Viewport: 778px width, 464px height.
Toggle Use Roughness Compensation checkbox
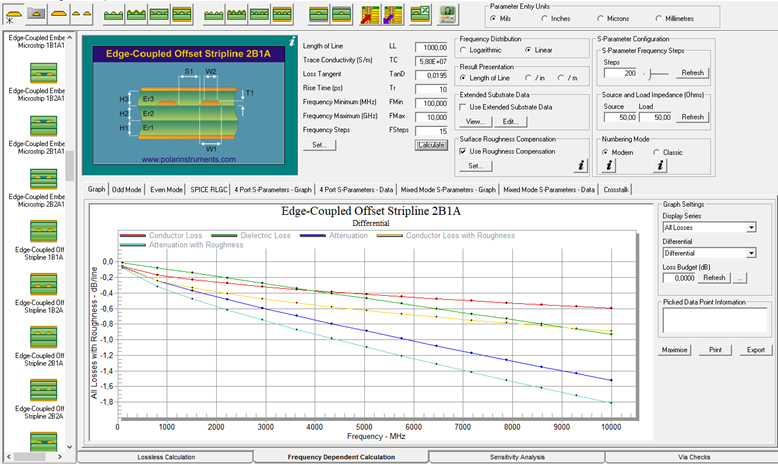point(462,151)
